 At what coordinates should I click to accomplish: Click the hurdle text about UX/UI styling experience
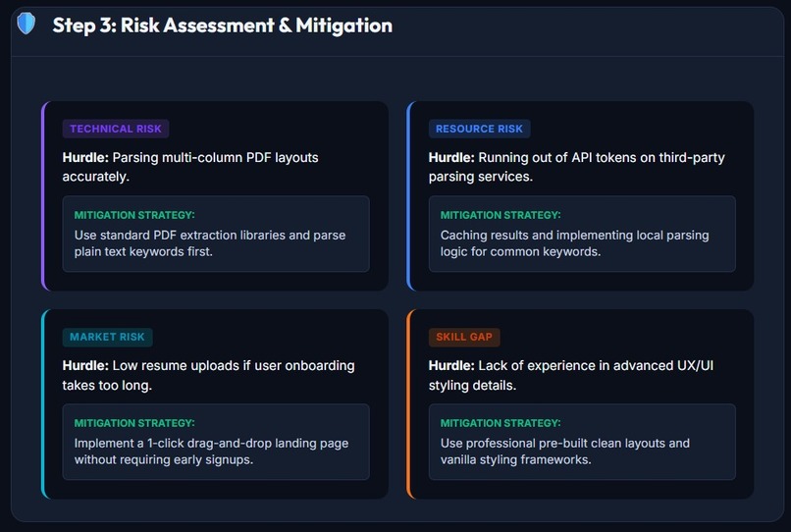pyautogui.click(x=571, y=375)
